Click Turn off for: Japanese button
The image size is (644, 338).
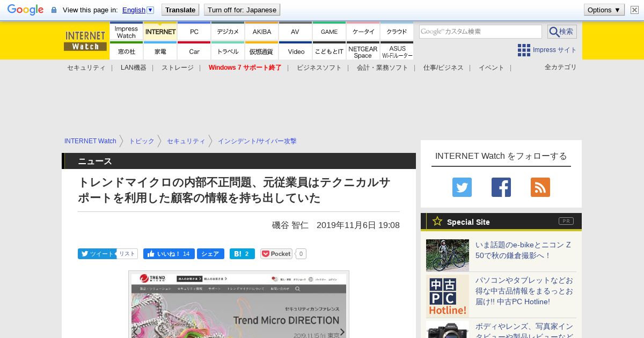242,10
